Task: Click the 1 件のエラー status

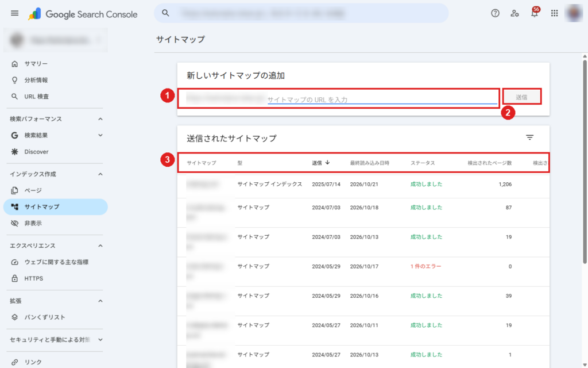Action: 425,266
